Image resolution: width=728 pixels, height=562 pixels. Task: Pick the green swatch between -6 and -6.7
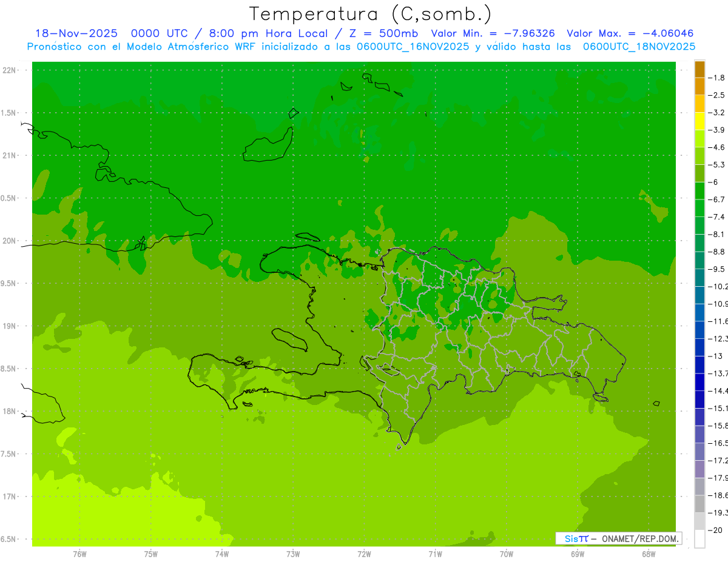(699, 191)
